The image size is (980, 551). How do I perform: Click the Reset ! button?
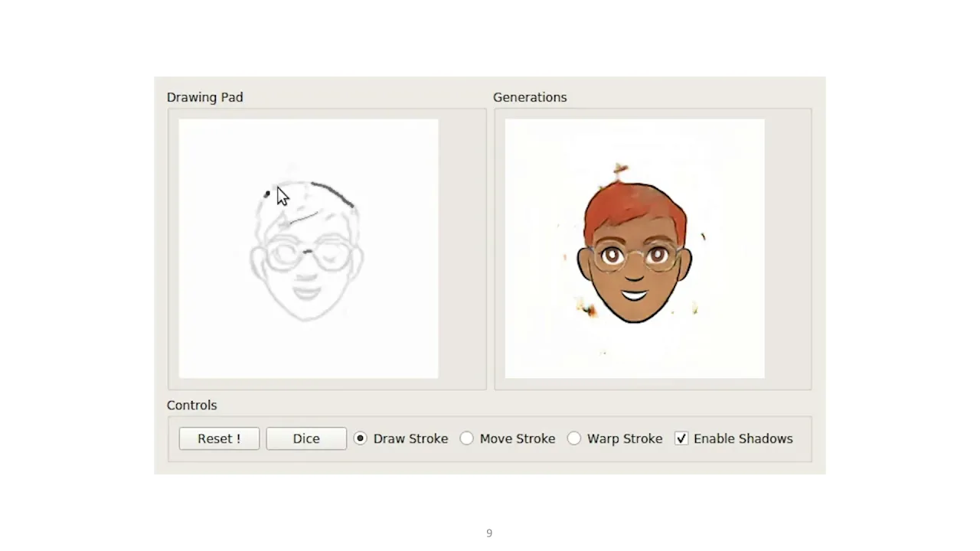(219, 439)
